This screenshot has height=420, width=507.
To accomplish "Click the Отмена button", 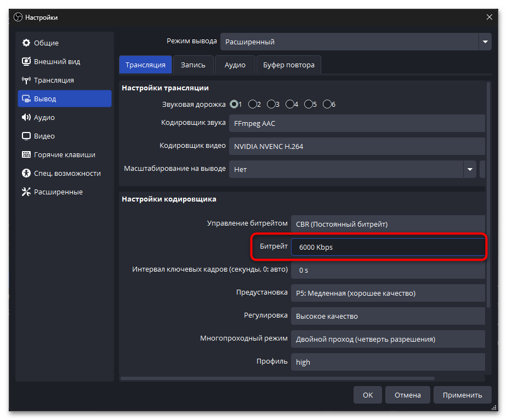I will pos(407,395).
